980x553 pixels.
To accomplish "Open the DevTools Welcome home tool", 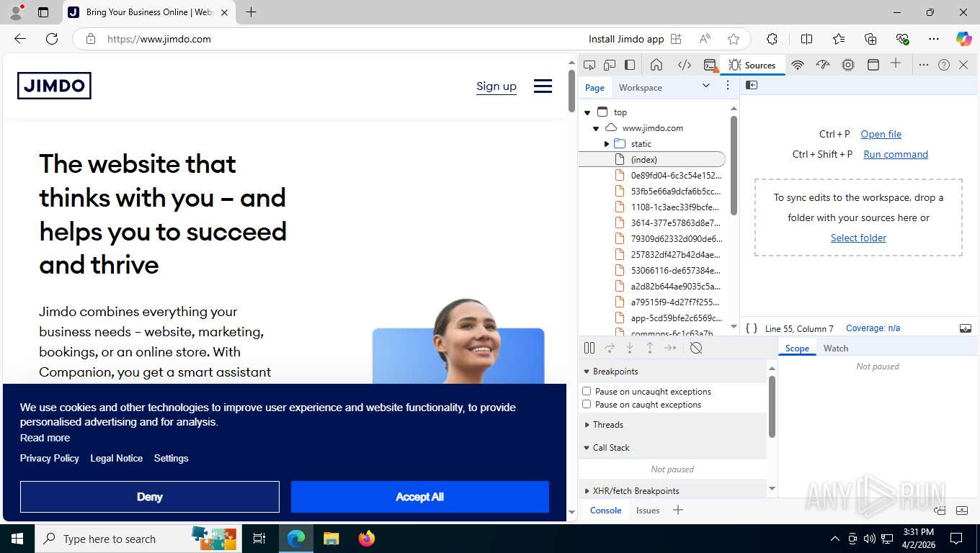I will [x=656, y=65].
